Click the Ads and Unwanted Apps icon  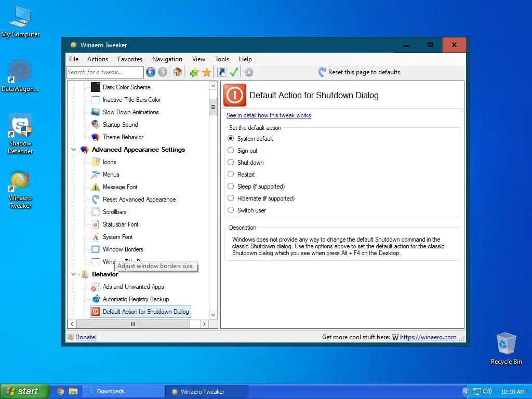[x=96, y=287]
